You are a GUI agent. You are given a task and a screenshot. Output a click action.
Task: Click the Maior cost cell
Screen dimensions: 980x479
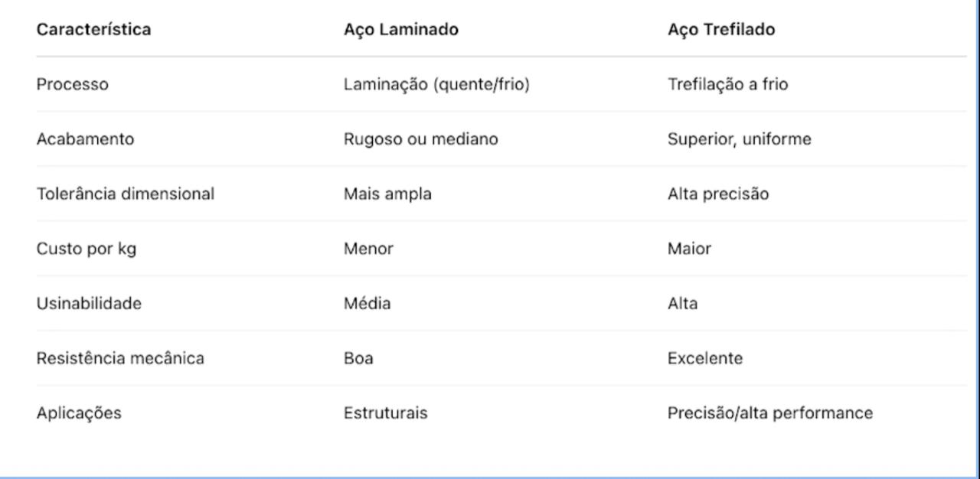click(690, 249)
